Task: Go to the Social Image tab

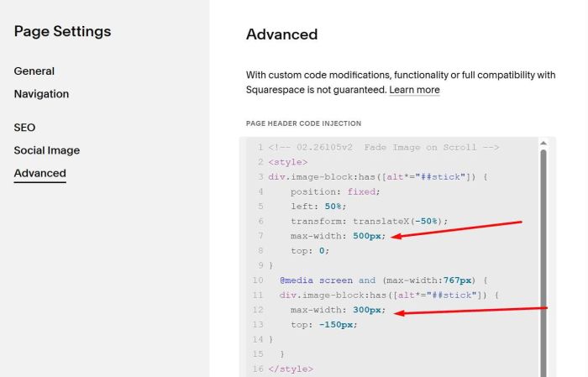Action: tap(47, 150)
